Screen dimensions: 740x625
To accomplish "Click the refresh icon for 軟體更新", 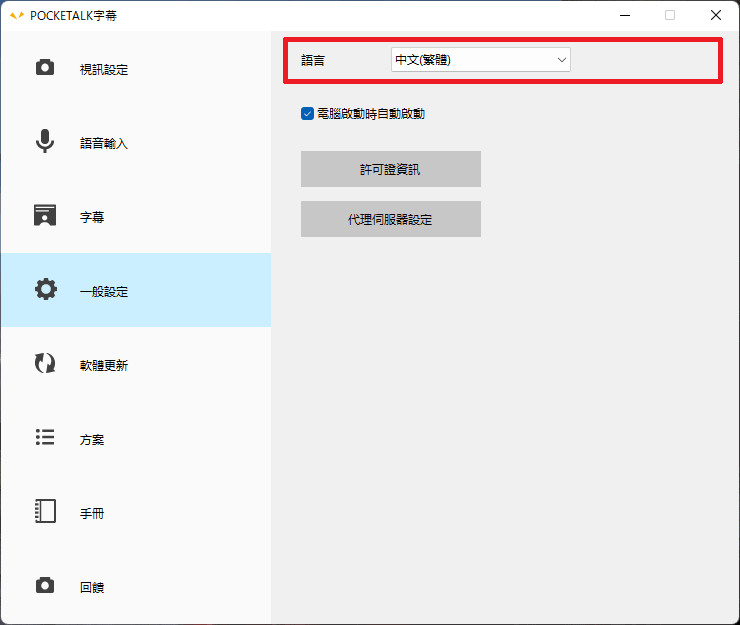I will click(45, 364).
